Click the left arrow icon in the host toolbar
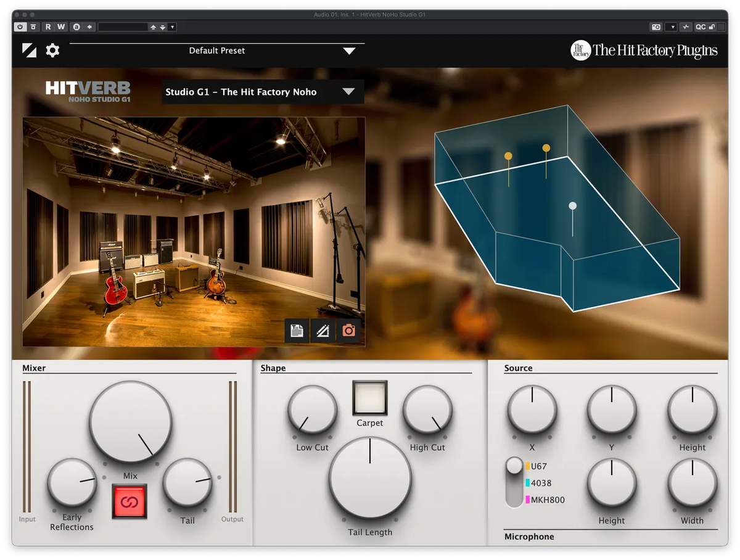This screenshot has height=560, width=740. (x=90, y=27)
